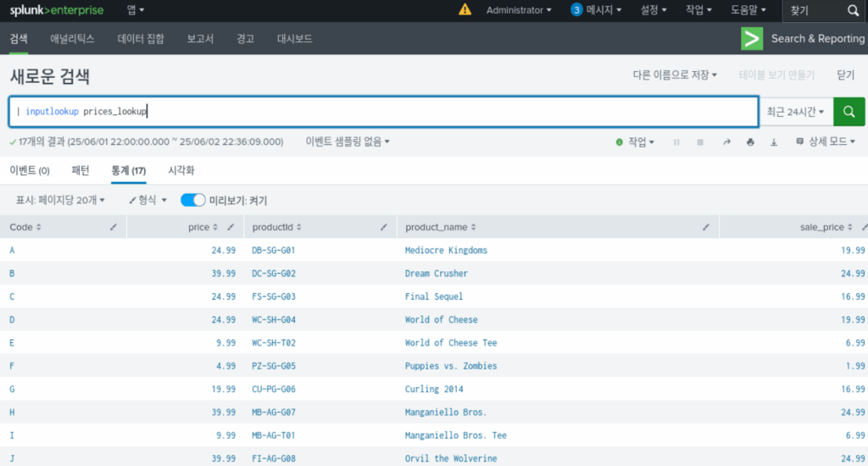Click the Puppies vs. Zombies cell

tap(451, 366)
